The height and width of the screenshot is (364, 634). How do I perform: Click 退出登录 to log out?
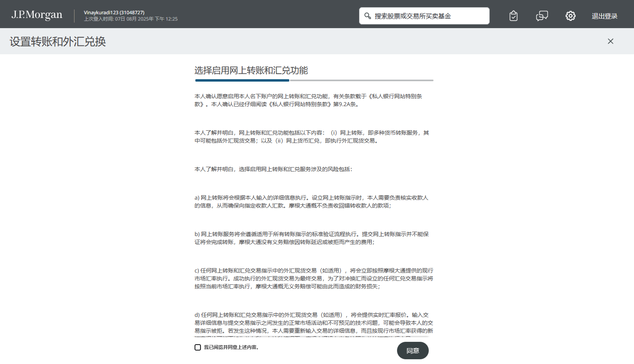(604, 16)
